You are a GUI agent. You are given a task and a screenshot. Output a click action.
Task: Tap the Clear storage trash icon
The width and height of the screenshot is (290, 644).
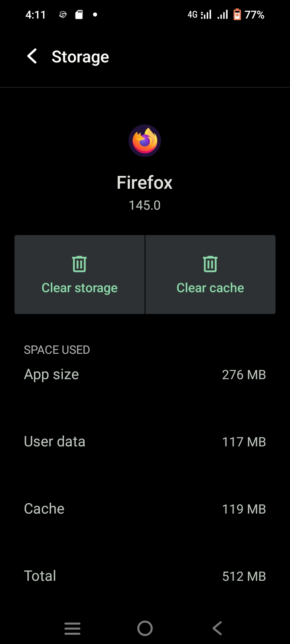[x=79, y=264]
